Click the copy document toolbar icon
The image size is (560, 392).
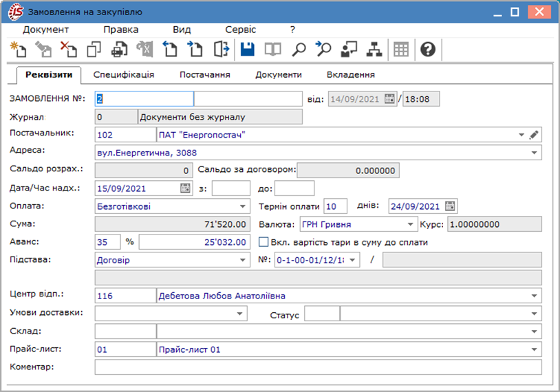click(x=94, y=50)
